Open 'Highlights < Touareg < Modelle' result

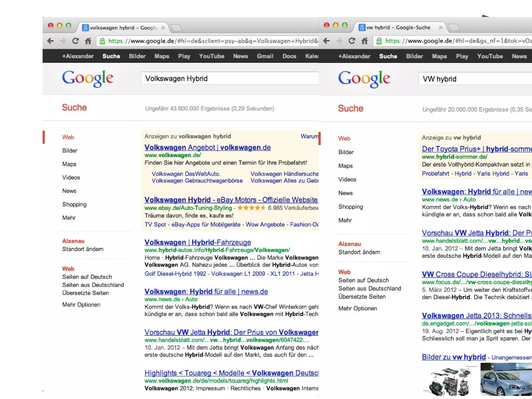[x=231, y=373]
